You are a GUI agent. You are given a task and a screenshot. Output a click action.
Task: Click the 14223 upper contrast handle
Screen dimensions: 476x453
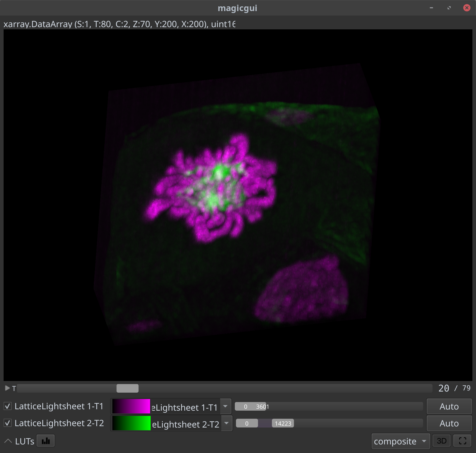[x=283, y=423]
